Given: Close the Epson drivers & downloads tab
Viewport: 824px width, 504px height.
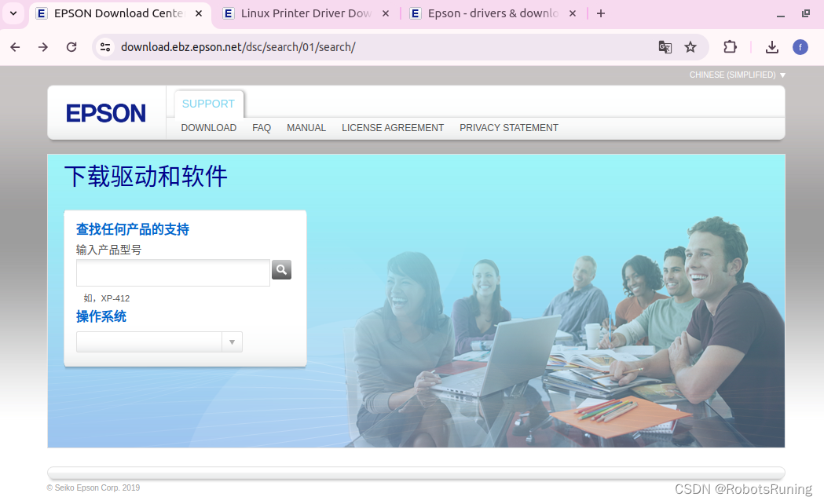Looking at the screenshot, I should pos(573,13).
